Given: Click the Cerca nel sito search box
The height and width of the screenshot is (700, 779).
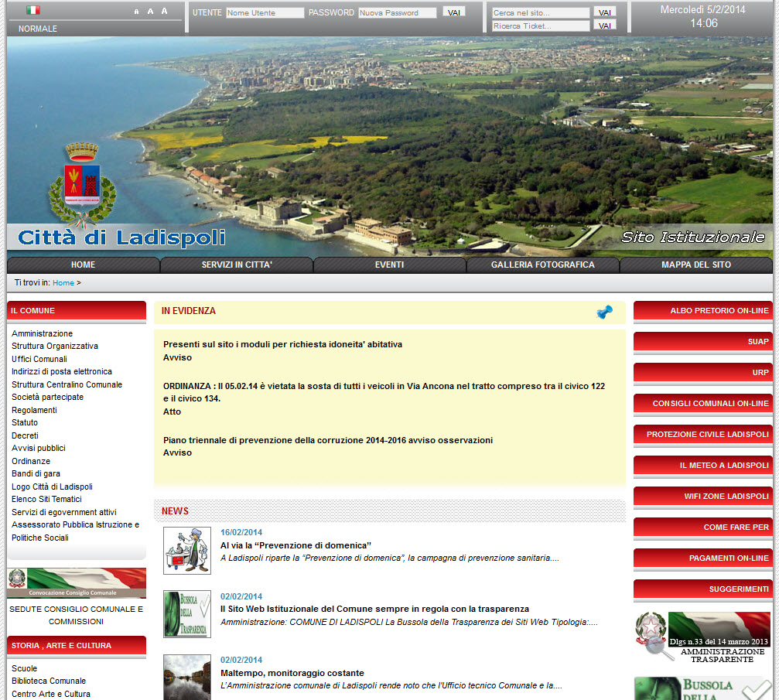Looking at the screenshot, I should pyautogui.click(x=541, y=13).
